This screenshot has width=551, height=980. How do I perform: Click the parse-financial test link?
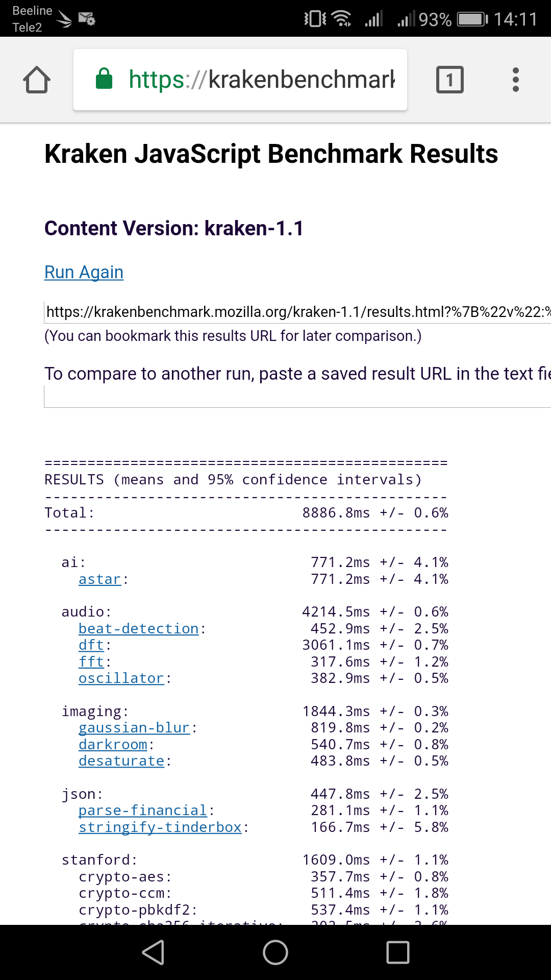pos(143,811)
